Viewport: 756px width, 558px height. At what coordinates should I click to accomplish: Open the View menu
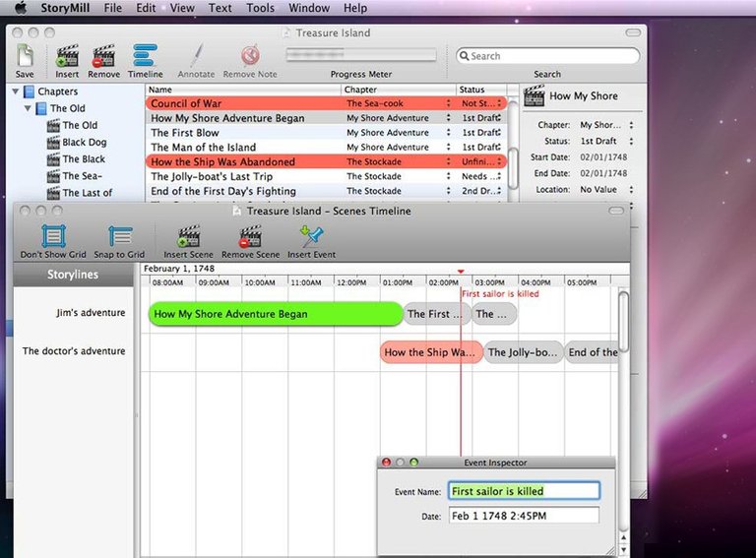coord(182,8)
